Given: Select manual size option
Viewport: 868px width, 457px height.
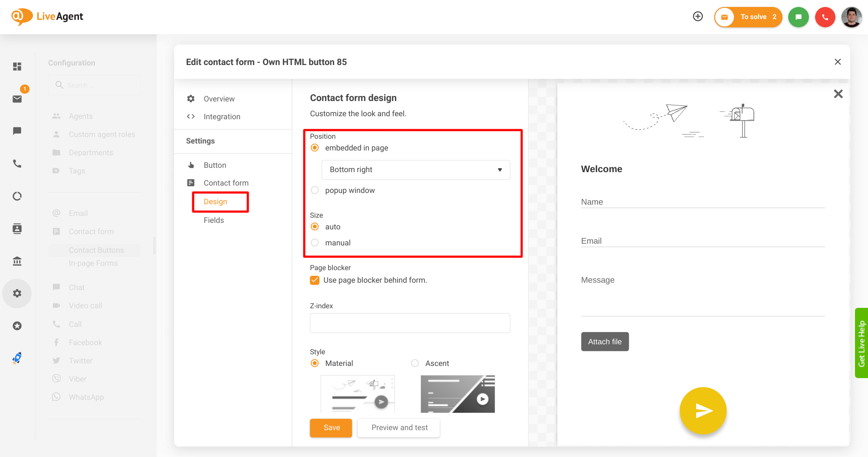Looking at the screenshot, I should click(315, 242).
